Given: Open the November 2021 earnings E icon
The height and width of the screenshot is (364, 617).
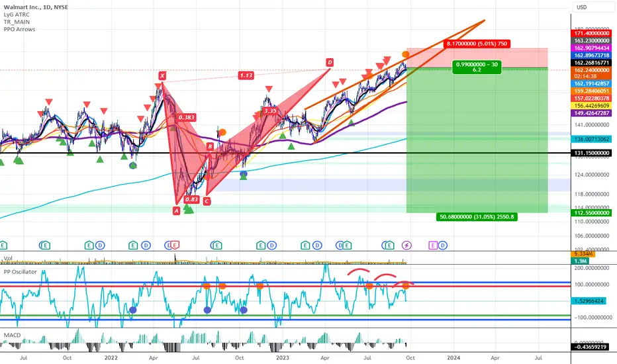Looking at the screenshot, I should coord(89,246).
